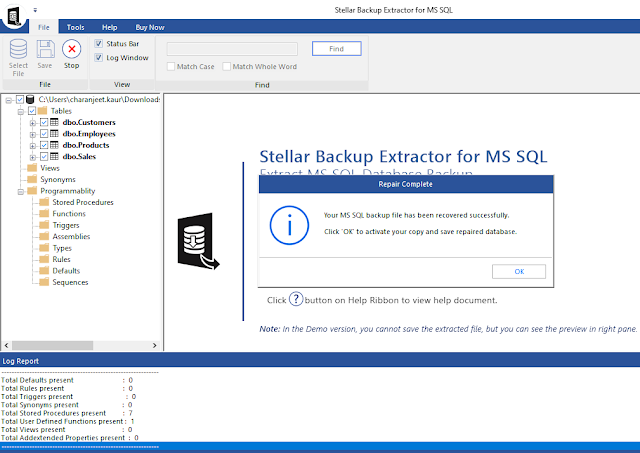This screenshot has width=640, height=453.
Task: Uncheck the dbo.Sales checkbox
Action: [44, 156]
